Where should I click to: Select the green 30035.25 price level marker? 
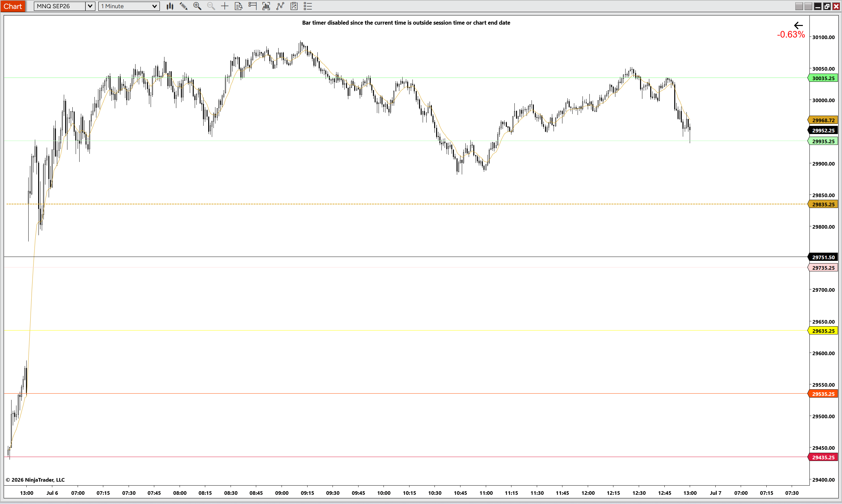(823, 78)
